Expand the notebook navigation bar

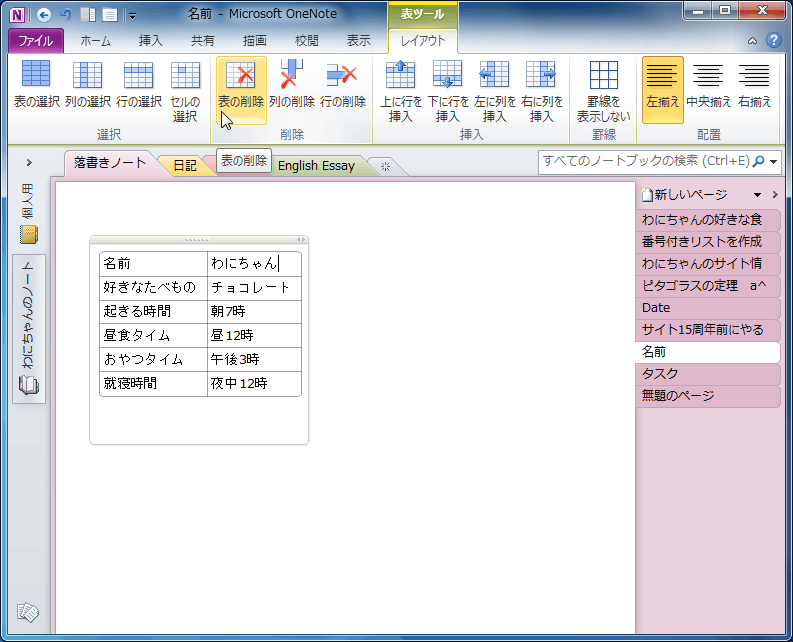(29, 162)
